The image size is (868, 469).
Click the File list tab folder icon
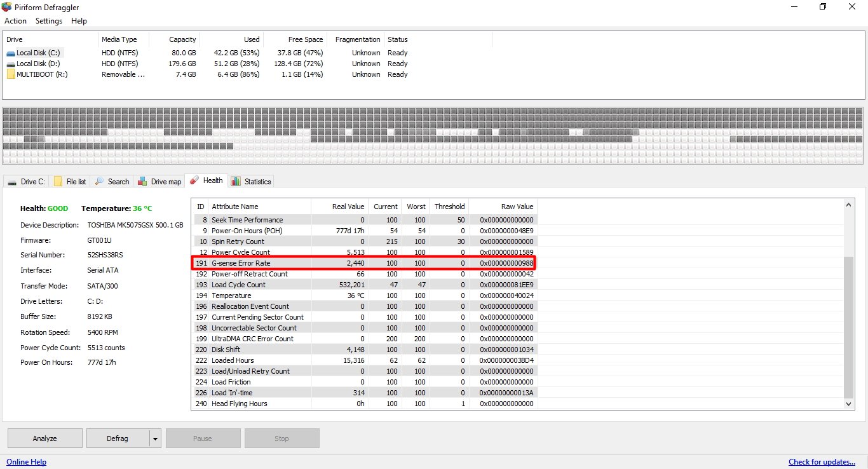[58, 181]
